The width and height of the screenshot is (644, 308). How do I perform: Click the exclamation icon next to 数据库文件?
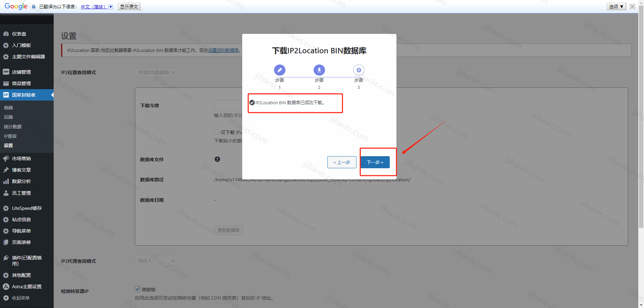click(x=217, y=159)
